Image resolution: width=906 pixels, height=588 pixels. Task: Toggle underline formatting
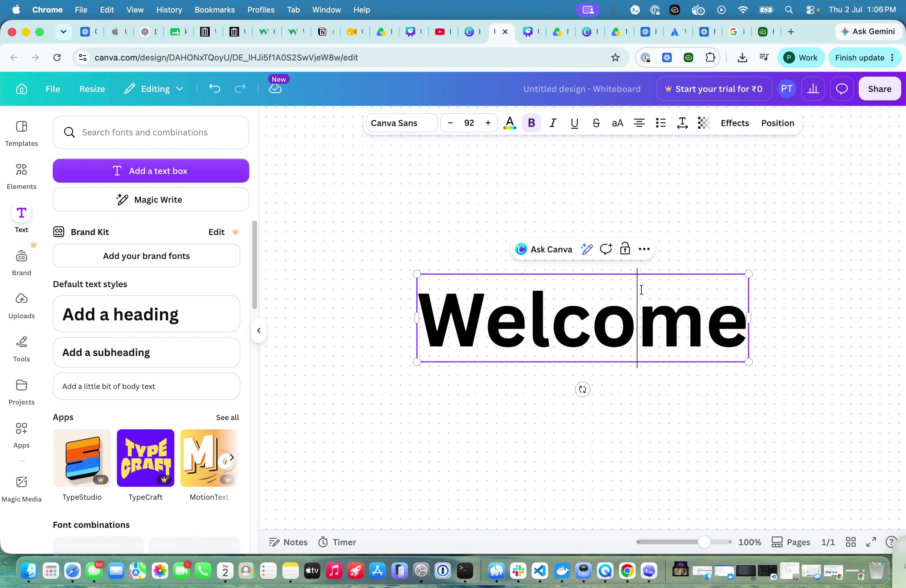pos(574,123)
